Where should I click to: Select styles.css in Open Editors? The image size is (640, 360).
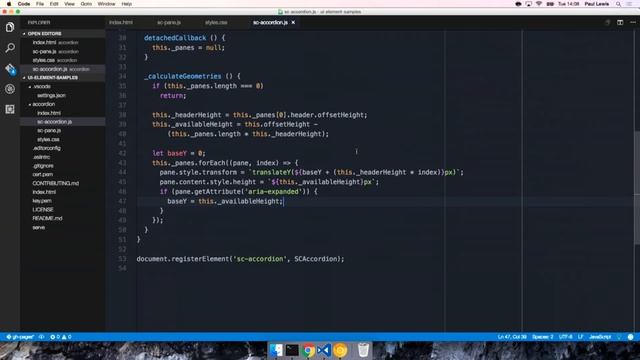pos(63,60)
